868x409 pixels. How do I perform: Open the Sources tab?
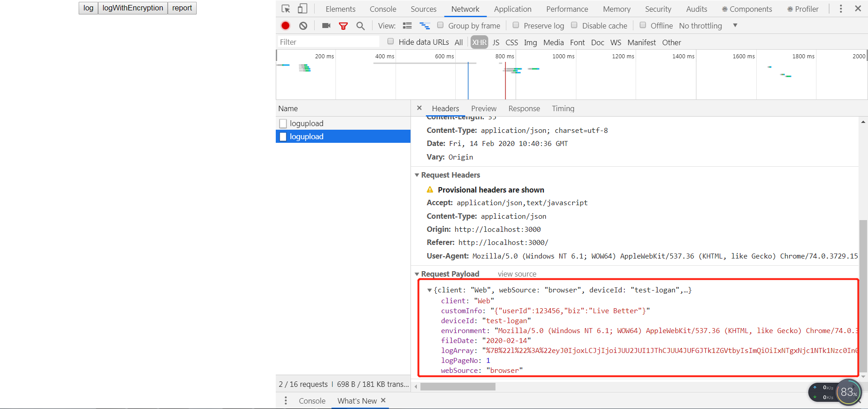424,9
